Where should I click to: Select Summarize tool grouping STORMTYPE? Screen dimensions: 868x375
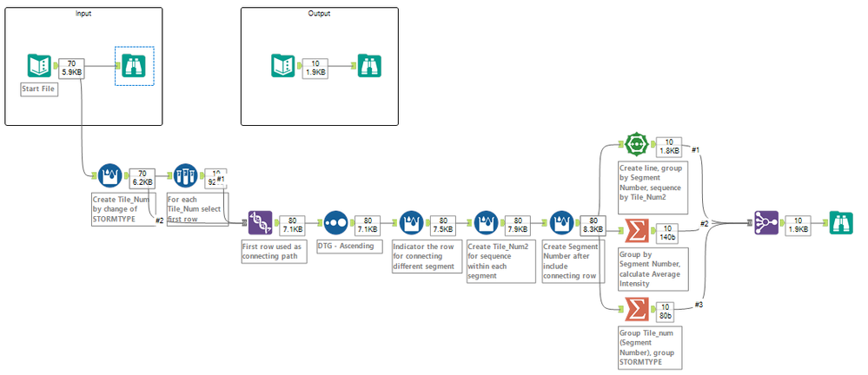[637, 309]
